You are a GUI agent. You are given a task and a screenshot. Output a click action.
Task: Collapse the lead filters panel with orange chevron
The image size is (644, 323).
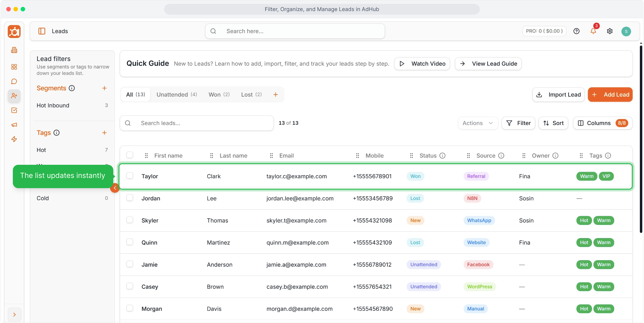pos(115,188)
